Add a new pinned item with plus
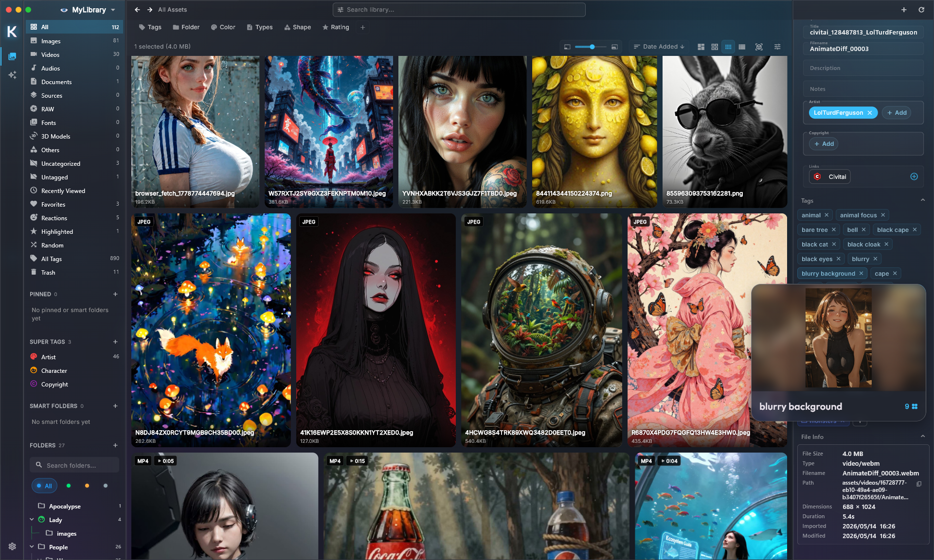 click(x=115, y=294)
